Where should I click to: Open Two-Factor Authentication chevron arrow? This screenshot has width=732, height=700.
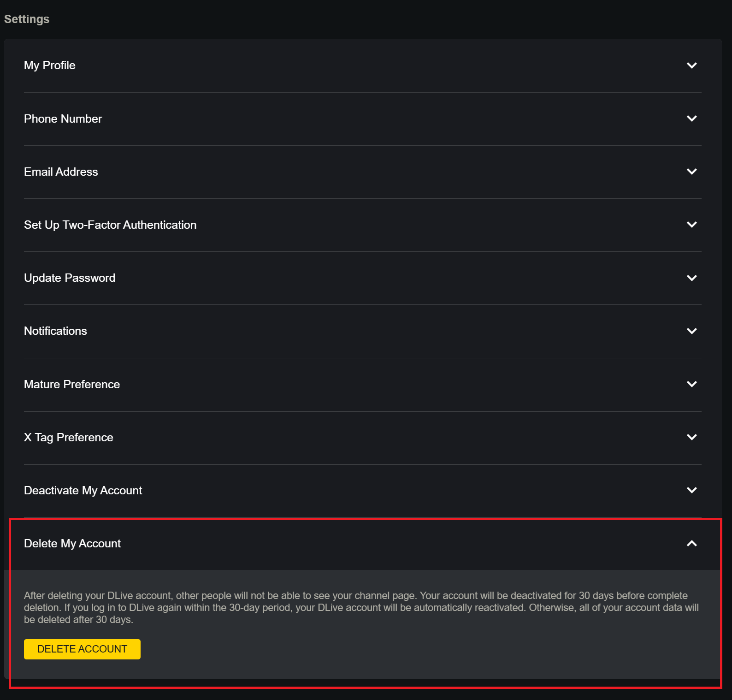click(x=691, y=225)
